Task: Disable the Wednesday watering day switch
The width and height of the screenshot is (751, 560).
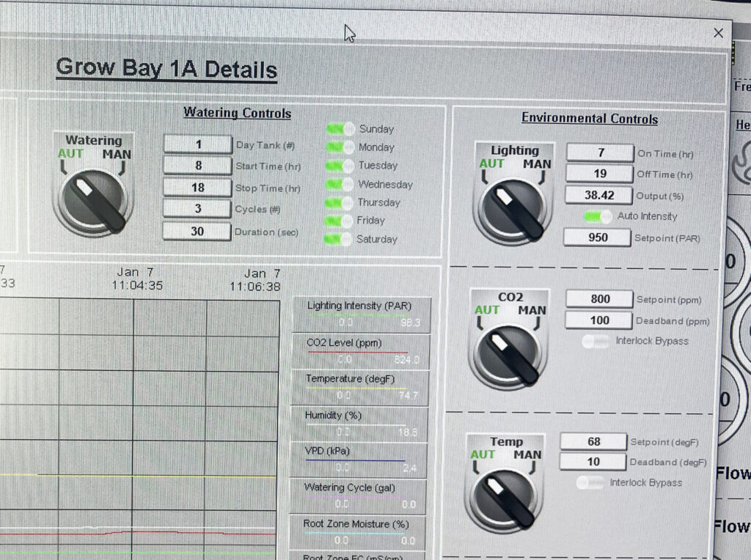Action: [340, 184]
